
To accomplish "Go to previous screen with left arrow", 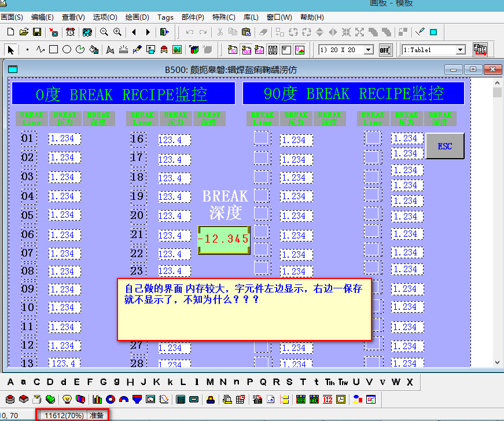I will click(x=134, y=32).
